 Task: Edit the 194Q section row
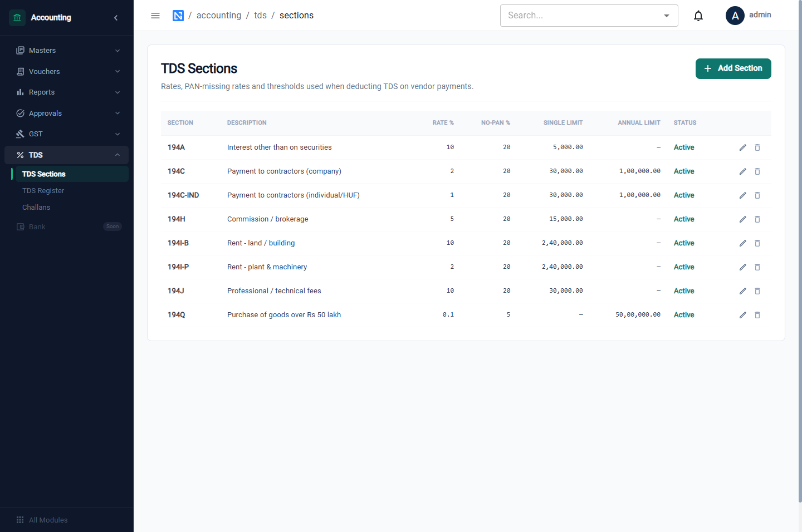pos(742,315)
